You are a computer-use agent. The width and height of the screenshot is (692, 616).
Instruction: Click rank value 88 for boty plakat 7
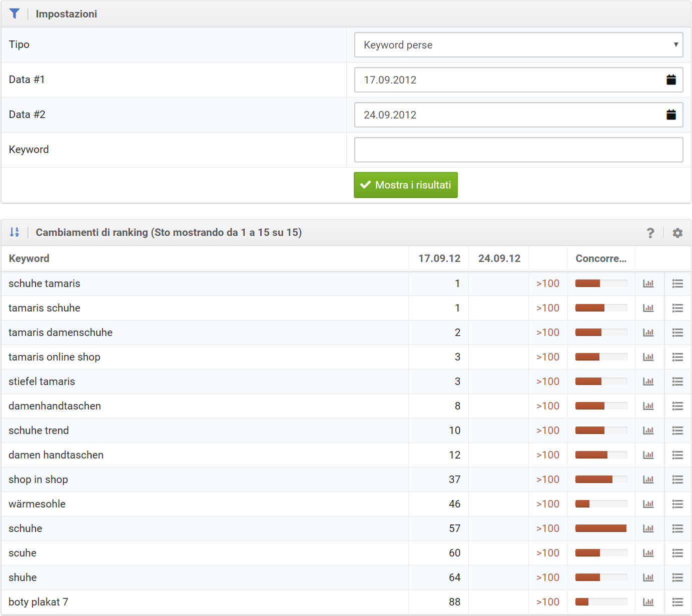tap(454, 602)
